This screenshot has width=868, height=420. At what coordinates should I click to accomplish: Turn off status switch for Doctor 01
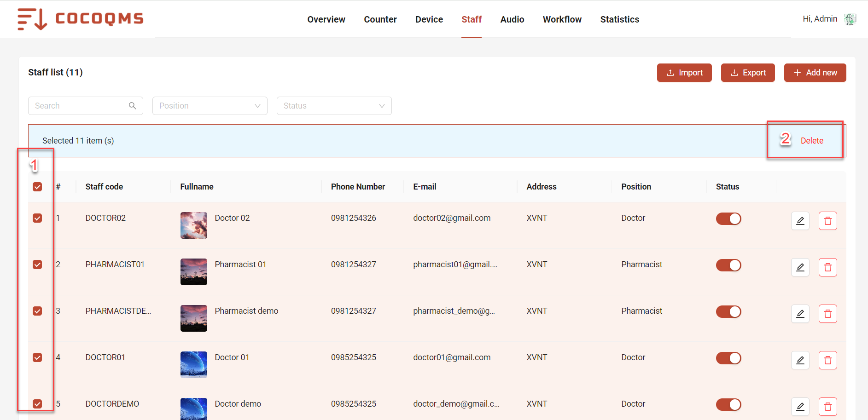point(728,358)
